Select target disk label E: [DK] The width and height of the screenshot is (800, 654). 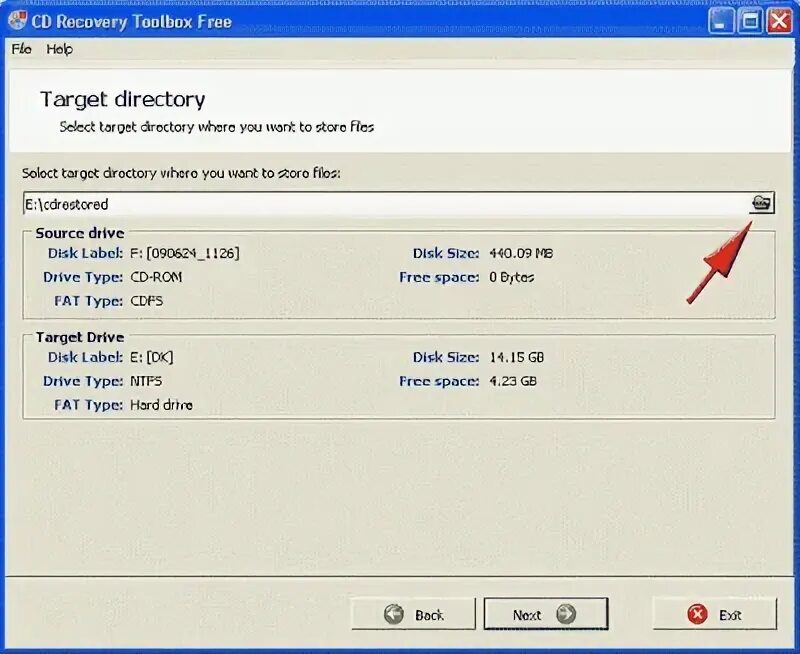tap(152, 357)
